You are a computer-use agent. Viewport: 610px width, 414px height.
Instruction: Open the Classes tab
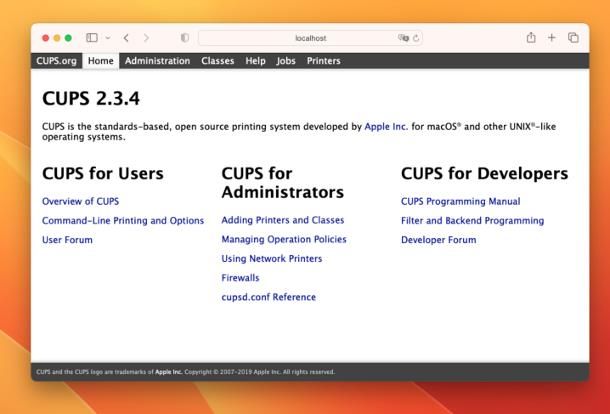pos(217,61)
